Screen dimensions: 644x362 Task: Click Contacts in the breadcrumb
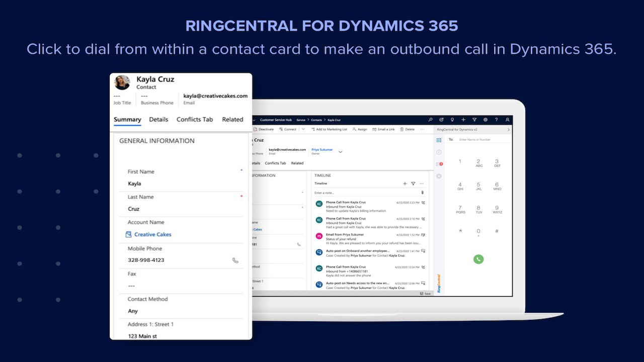click(316, 120)
